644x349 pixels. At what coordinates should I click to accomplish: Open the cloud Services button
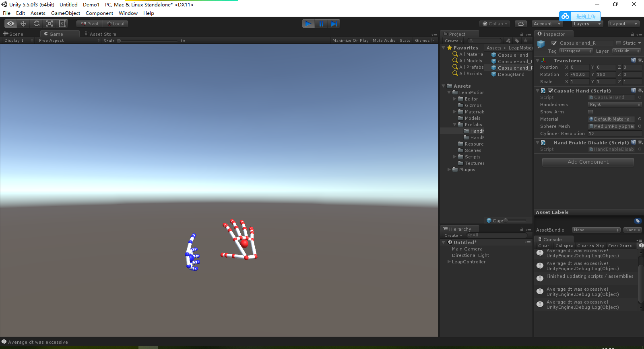[521, 24]
